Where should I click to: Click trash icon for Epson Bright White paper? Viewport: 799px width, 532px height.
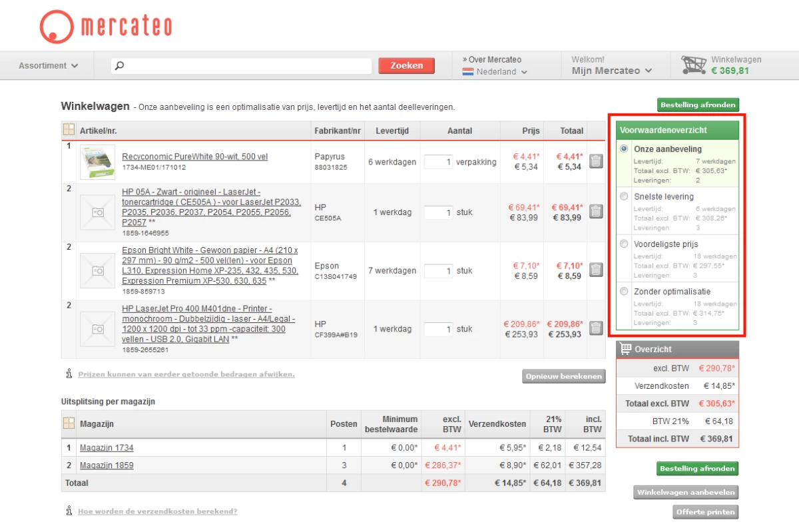pyautogui.click(x=596, y=270)
